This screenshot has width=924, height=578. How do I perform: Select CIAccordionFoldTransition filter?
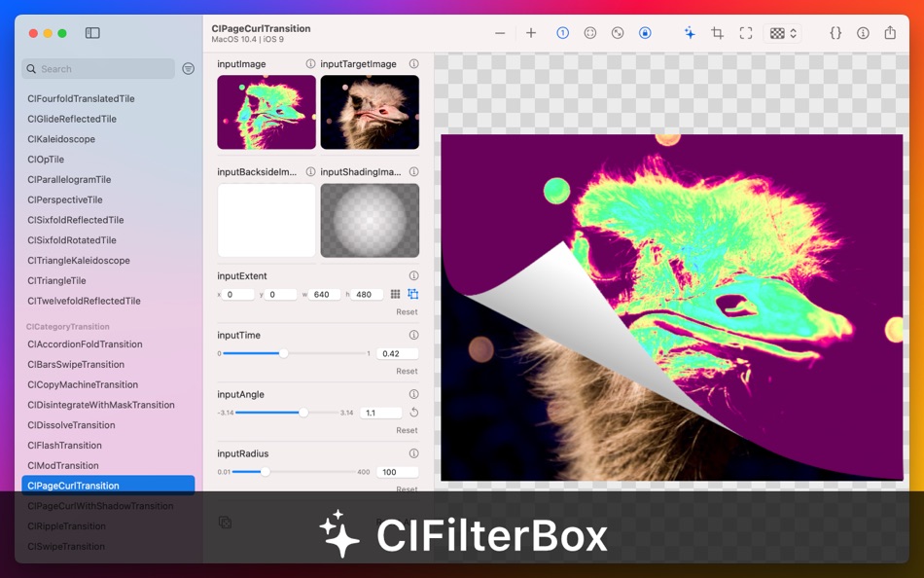85,343
